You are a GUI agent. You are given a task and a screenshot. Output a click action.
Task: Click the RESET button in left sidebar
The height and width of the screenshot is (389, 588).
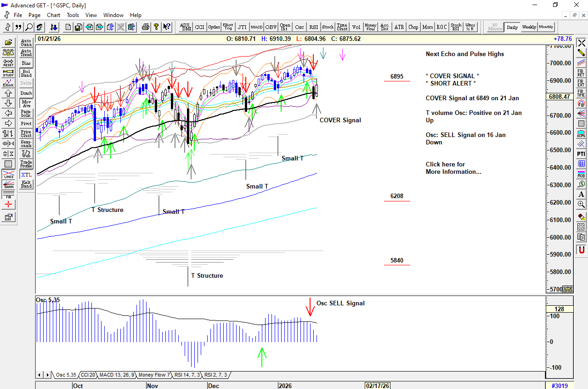[8, 63]
